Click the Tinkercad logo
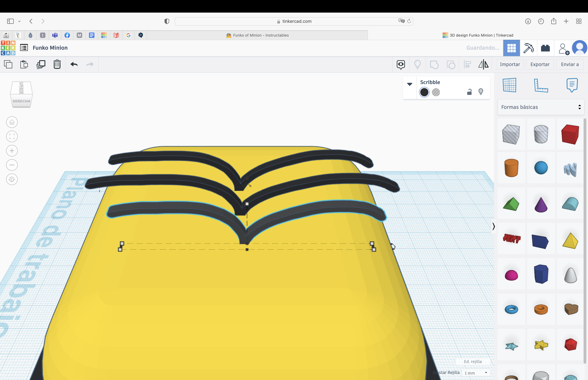Viewport: 588px width, 380px height. [x=8, y=48]
